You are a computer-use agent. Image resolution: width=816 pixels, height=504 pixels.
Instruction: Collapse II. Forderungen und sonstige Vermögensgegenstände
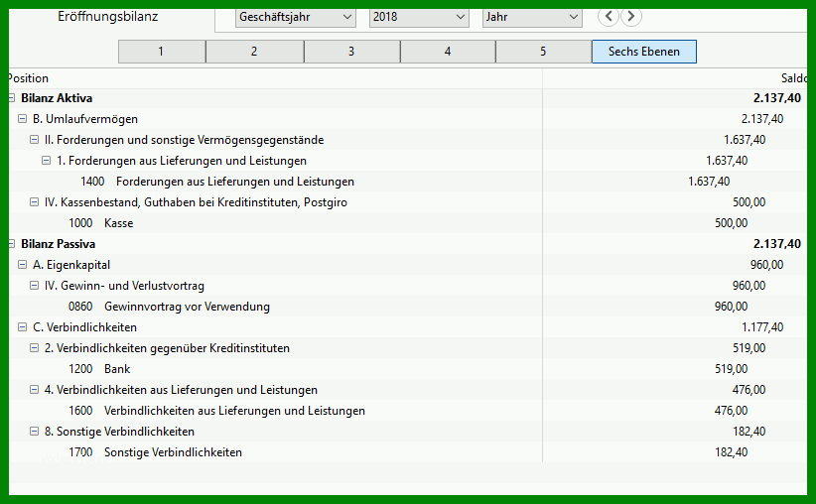pos(35,139)
